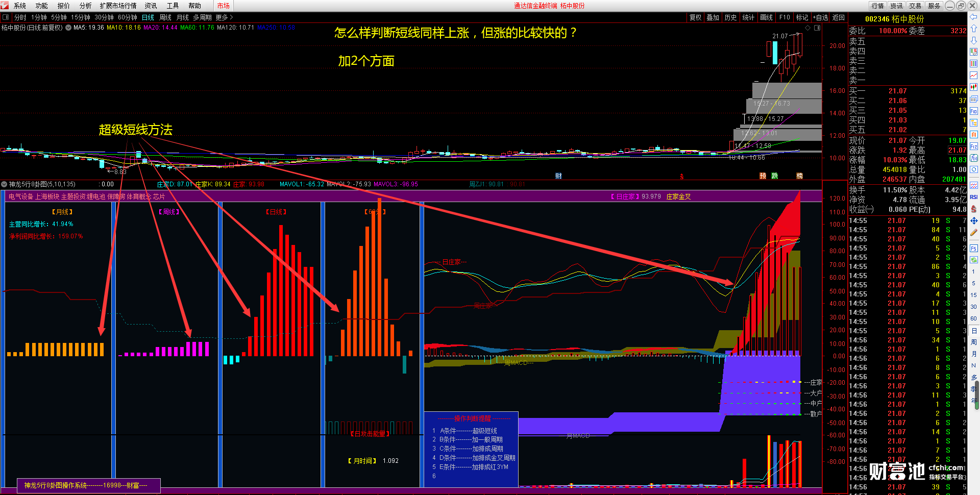Open the 系统 menu

coord(20,6)
